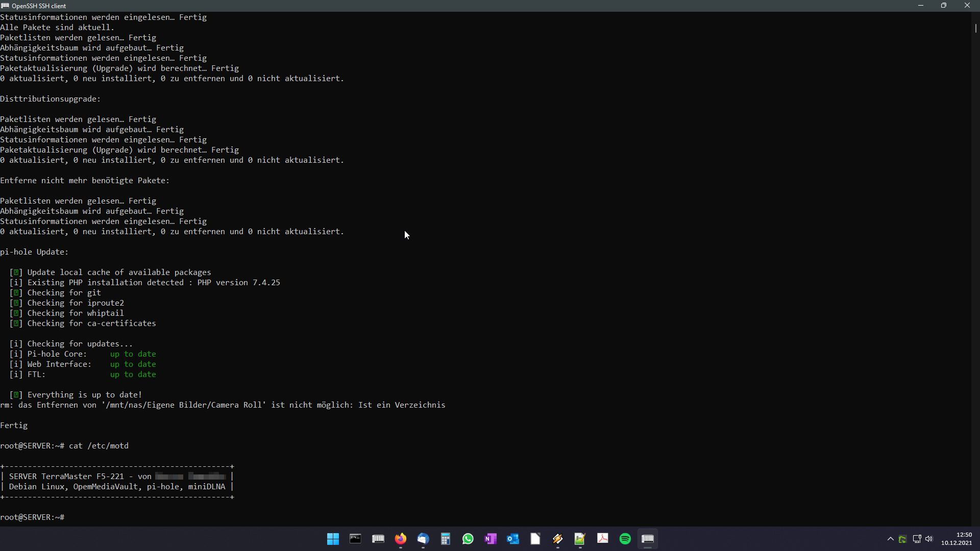Open WhatsApp from the taskbar

pyautogui.click(x=468, y=539)
